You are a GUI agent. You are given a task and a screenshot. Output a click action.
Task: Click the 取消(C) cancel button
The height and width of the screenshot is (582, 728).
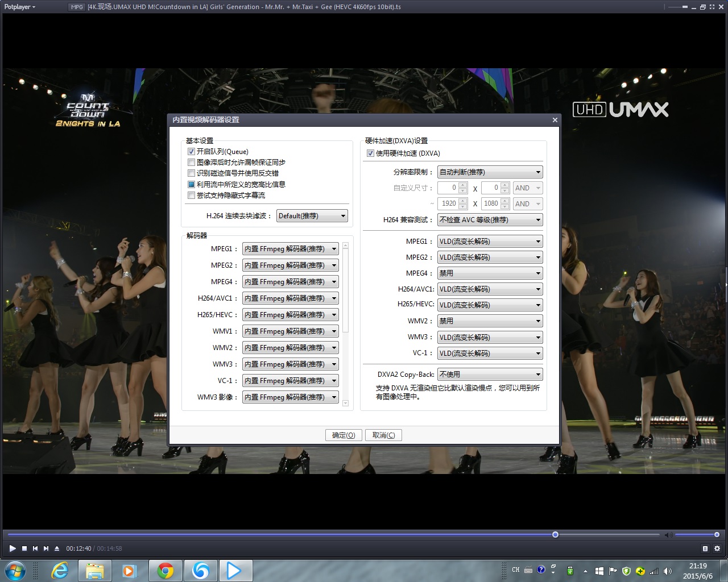(x=383, y=435)
